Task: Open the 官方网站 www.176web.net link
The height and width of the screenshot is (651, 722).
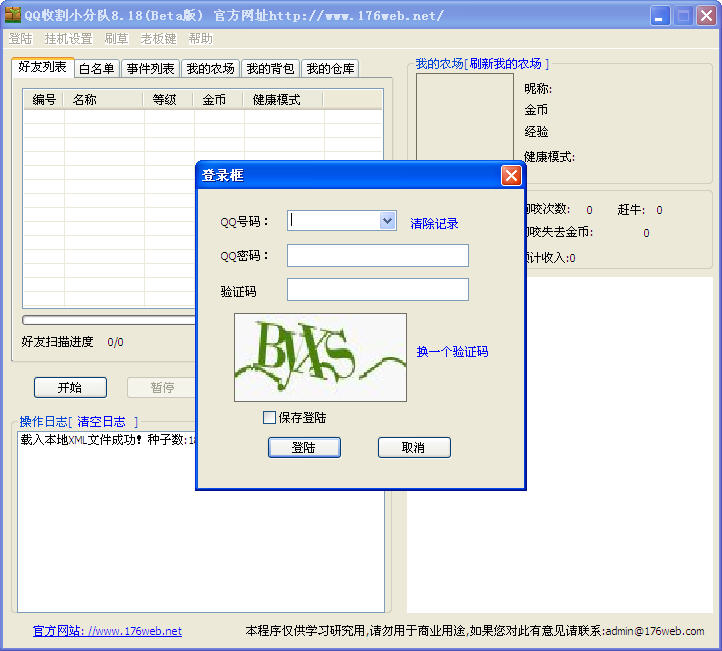Action: (x=107, y=631)
